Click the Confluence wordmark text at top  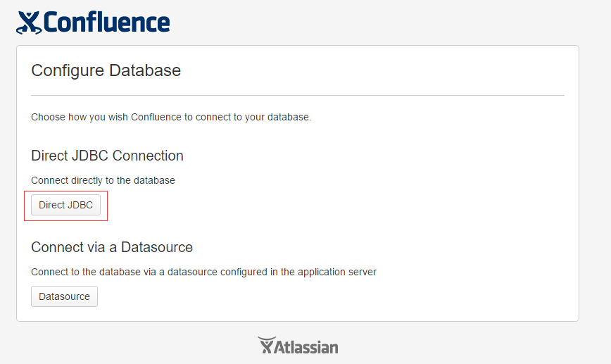click(106, 22)
